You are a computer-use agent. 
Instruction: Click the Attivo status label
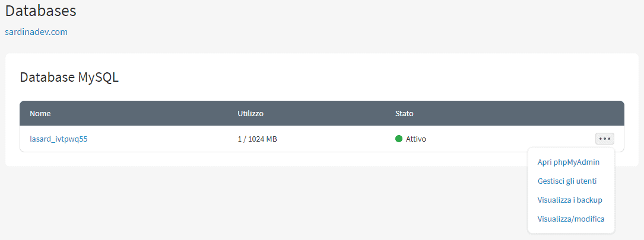coord(416,139)
